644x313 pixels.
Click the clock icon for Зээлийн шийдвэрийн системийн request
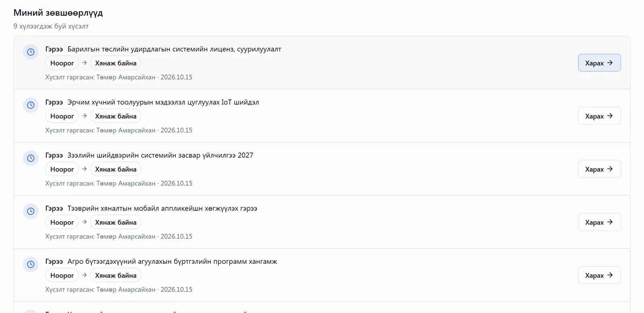(31, 158)
